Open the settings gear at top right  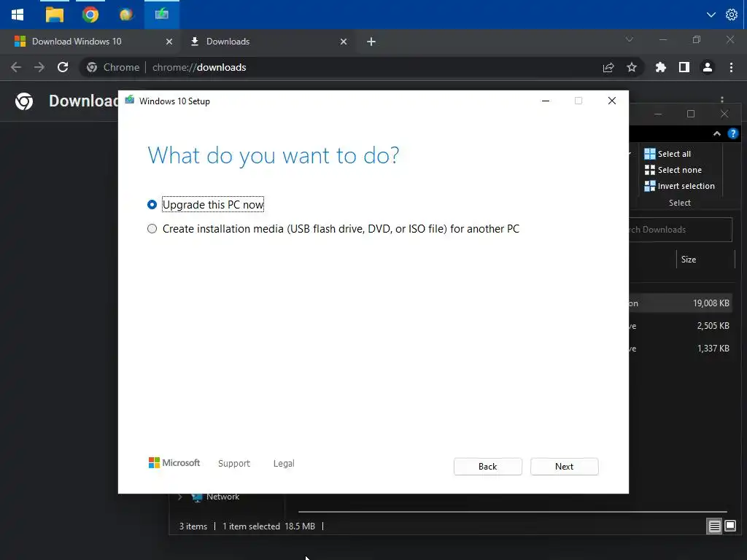point(731,15)
